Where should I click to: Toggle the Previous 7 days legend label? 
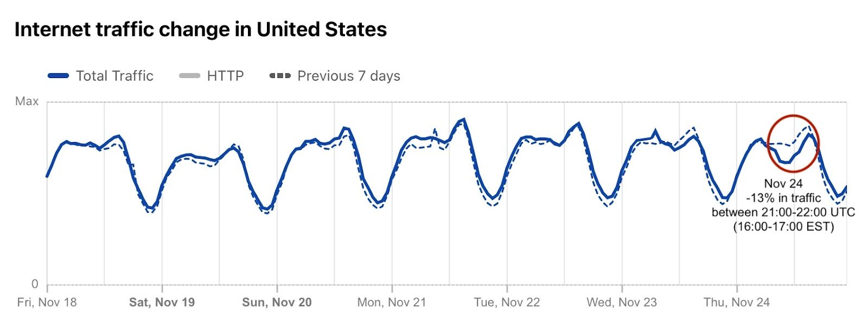(348, 76)
